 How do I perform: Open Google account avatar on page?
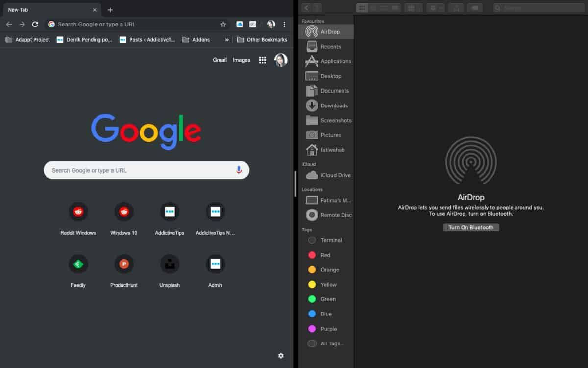281,60
